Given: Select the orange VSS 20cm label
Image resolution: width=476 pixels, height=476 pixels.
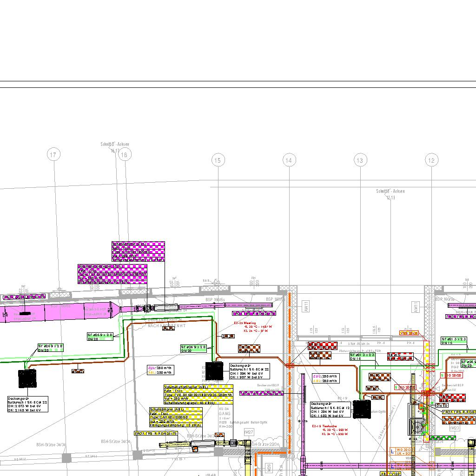Looking at the screenshot, I should point(409,333).
